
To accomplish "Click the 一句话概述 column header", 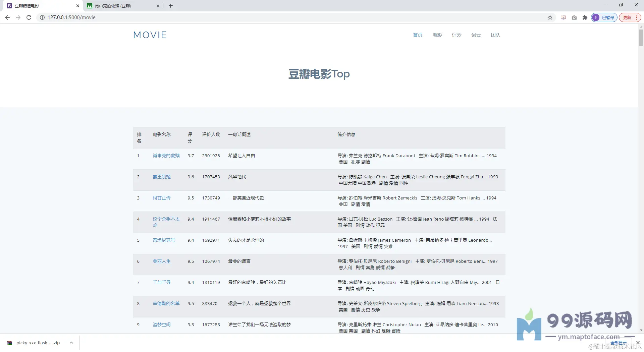I will pos(239,134).
